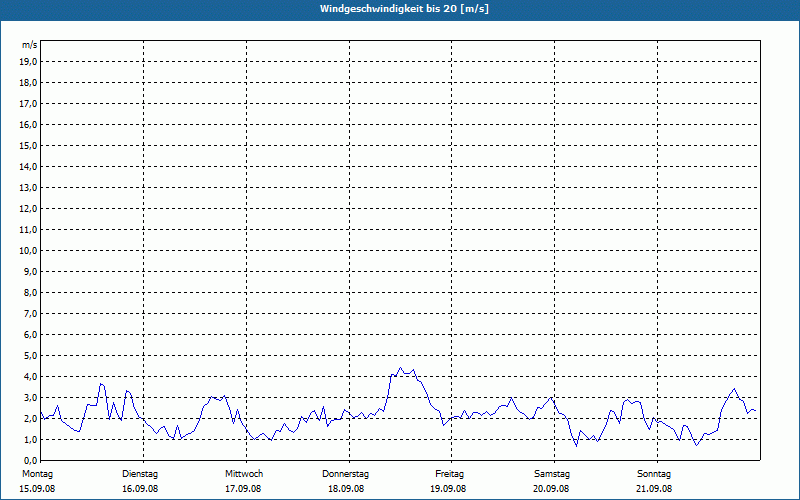Select the date 17.09.08
This screenshot has height=500, width=800.
tap(243, 489)
